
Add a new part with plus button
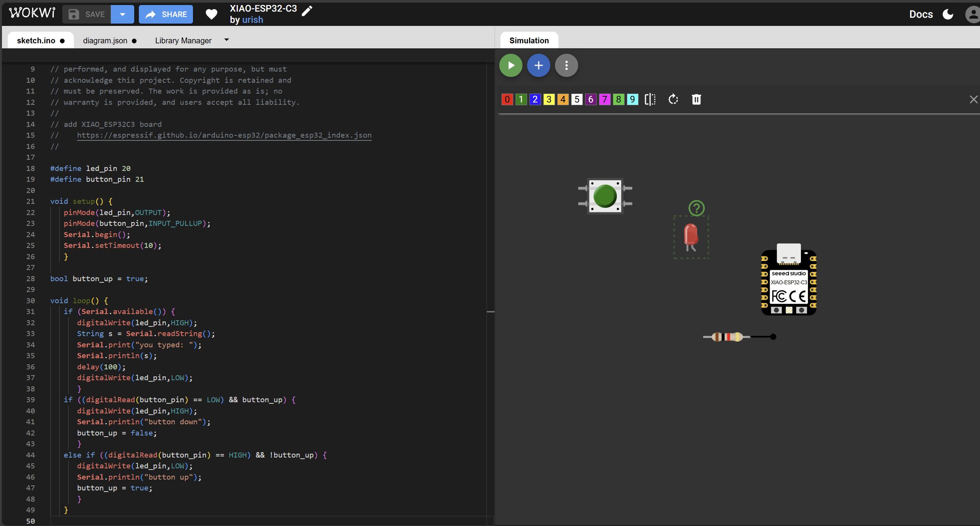(x=538, y=65)
